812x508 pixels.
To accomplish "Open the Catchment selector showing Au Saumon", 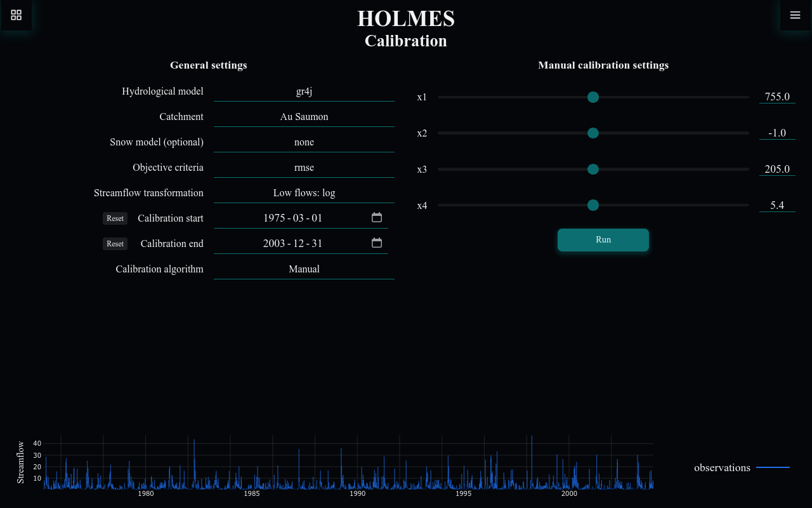I will pos(304,116).
